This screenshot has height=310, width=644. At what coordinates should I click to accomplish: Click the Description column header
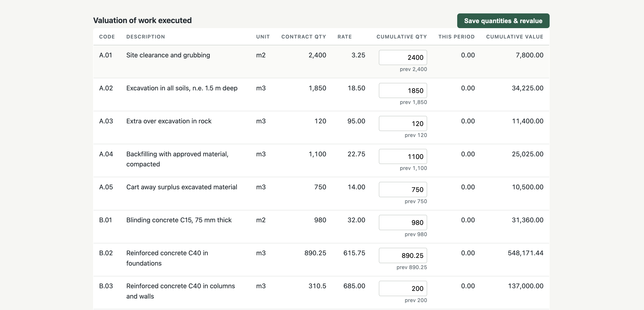click(146, 37)
